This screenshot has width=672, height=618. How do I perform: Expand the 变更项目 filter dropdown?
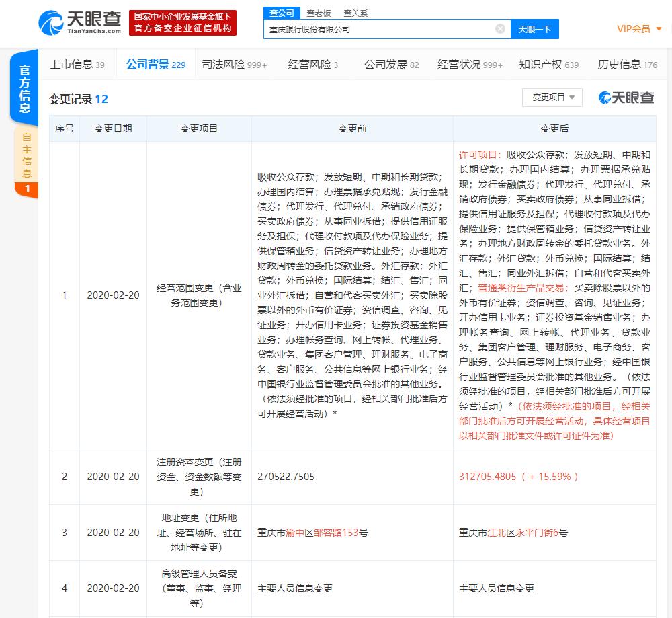pyautogui.click(x=552, y=98)
